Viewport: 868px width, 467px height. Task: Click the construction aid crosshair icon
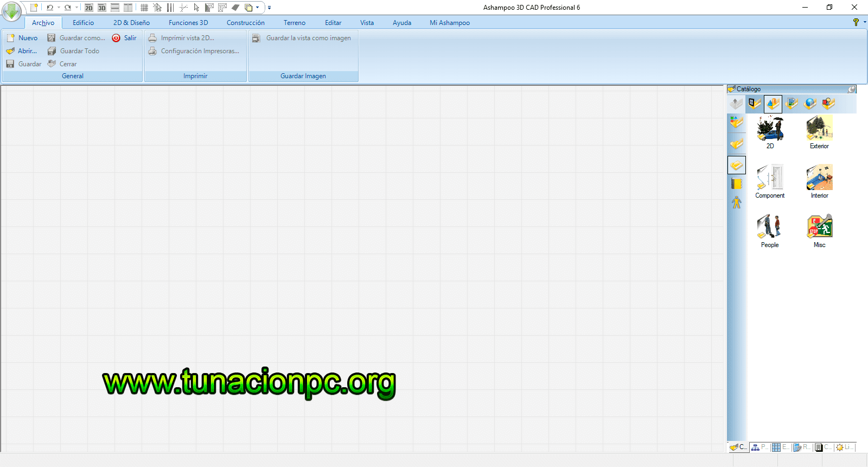[x=183, y=8]
